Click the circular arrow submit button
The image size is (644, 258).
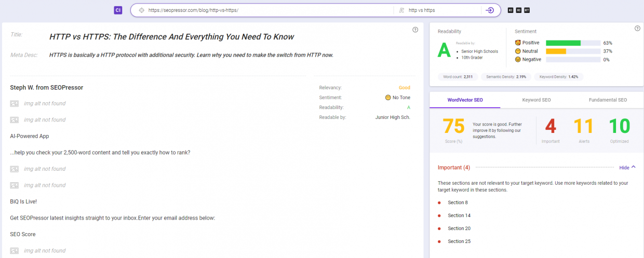[x=489, y=10]
